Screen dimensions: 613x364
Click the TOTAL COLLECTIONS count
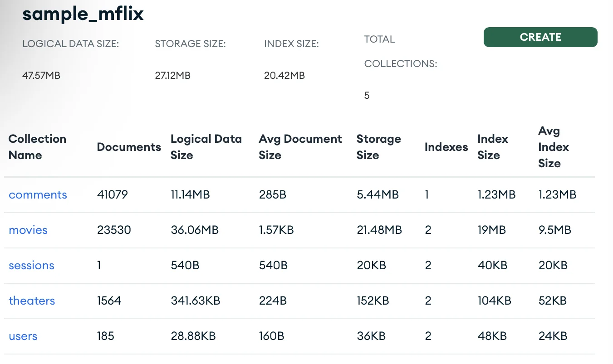click(x=367, y=95)
